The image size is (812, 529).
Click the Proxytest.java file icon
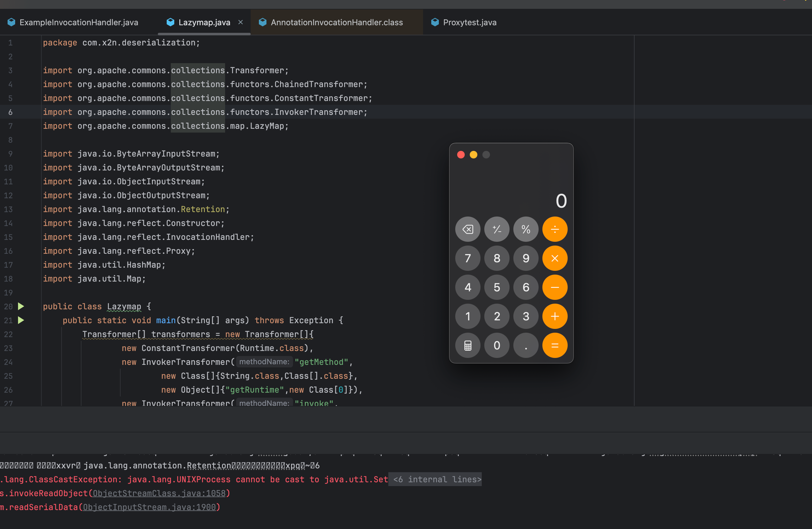pyautogui.click(x=435, y=22)
